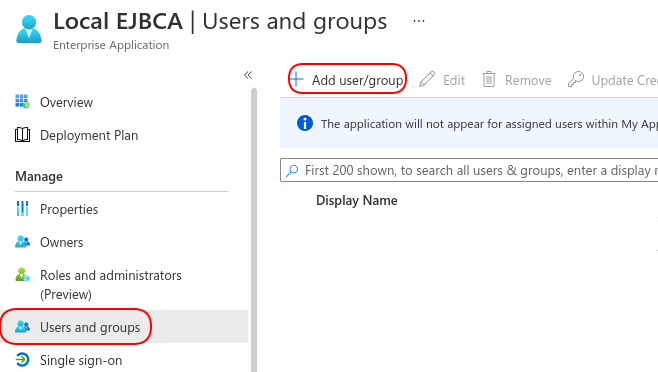Click the users and groups search field
Screen dimensions: 658x372
(469, 170)
